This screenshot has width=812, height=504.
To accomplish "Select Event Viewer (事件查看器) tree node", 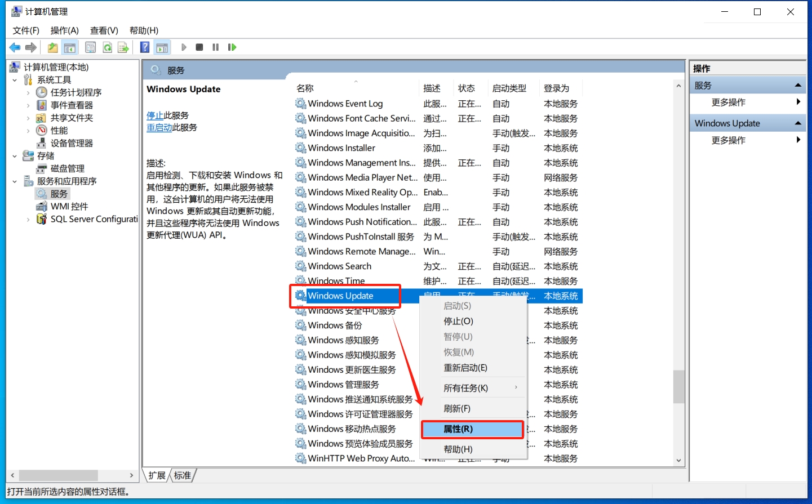I will pyautogui.click(x=72, y=105).
